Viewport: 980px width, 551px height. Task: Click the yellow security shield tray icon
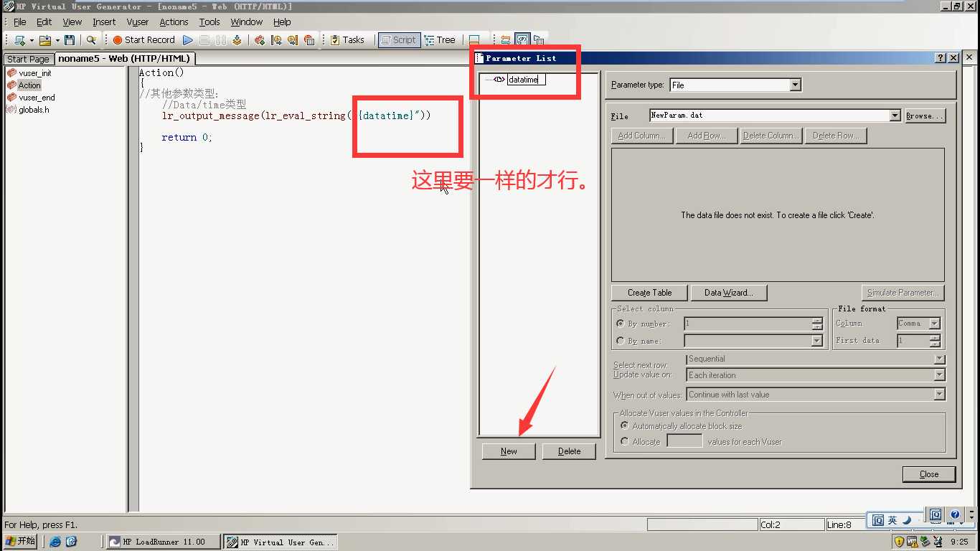click(x=899, y=542)
